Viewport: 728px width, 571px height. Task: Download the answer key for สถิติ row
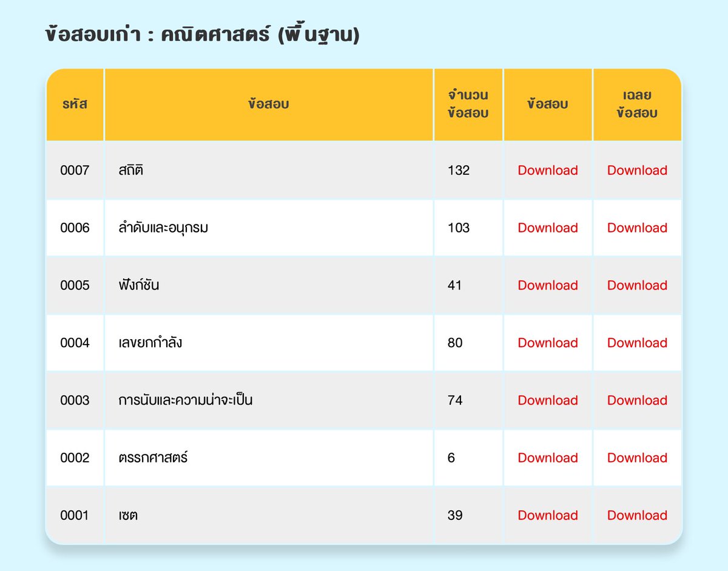(x=637, y=171)
